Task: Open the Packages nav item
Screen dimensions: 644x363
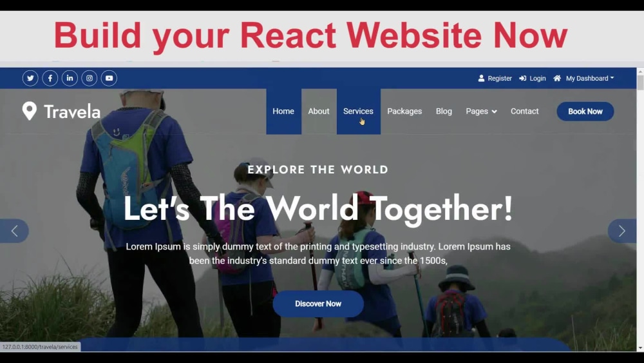Action: [404, 112]
